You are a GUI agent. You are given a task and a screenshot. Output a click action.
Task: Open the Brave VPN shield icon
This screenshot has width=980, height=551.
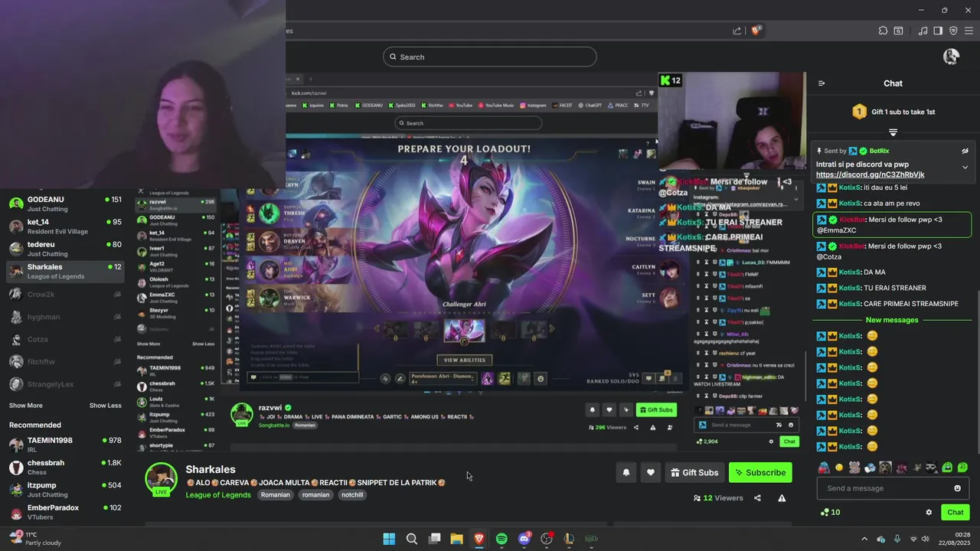pos(953,31)
